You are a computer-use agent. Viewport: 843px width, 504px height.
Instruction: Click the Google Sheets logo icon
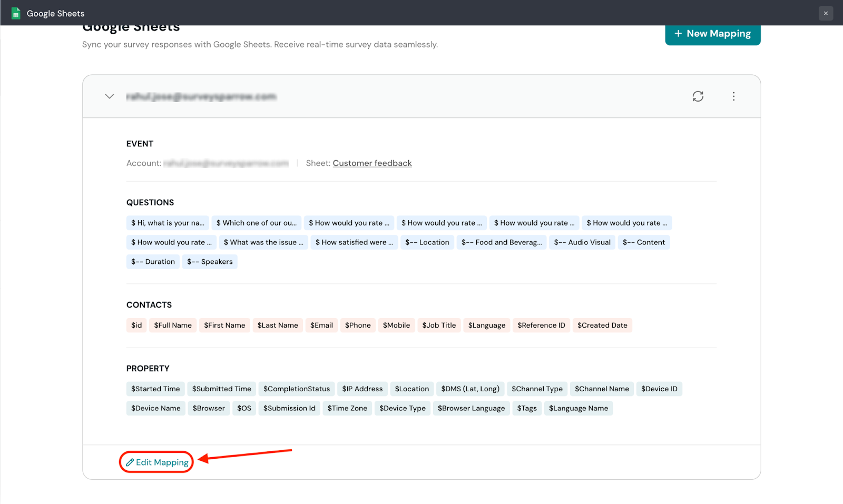[16, 13]
